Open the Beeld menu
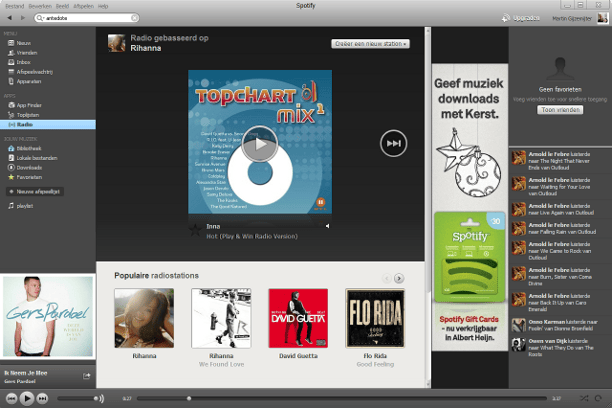 [62, 6]
